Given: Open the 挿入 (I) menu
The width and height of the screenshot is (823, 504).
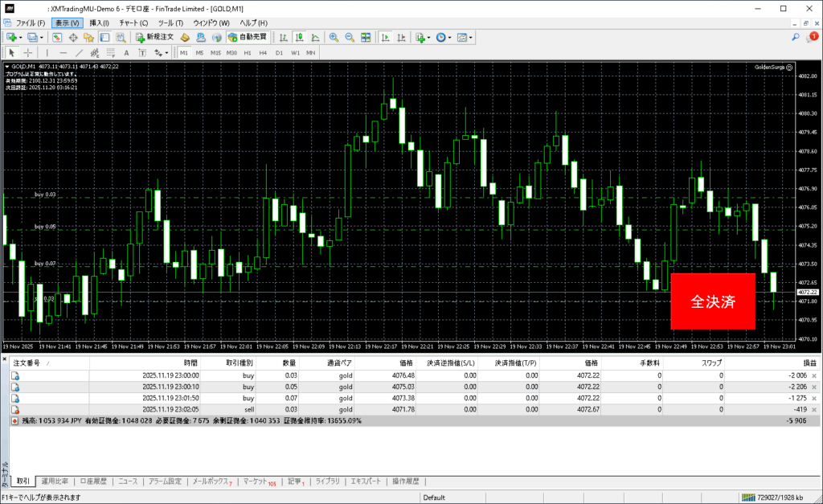Looking at the screenshot, I should point(100,23).
